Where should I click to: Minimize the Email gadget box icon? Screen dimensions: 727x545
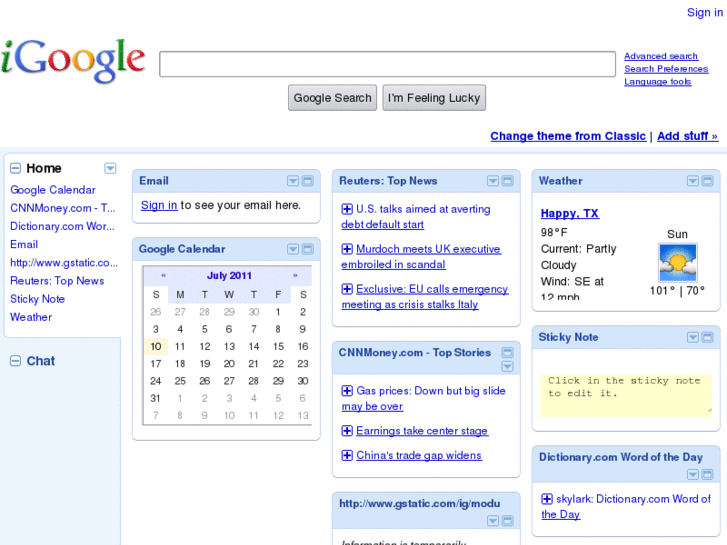(x=307, y=181)
